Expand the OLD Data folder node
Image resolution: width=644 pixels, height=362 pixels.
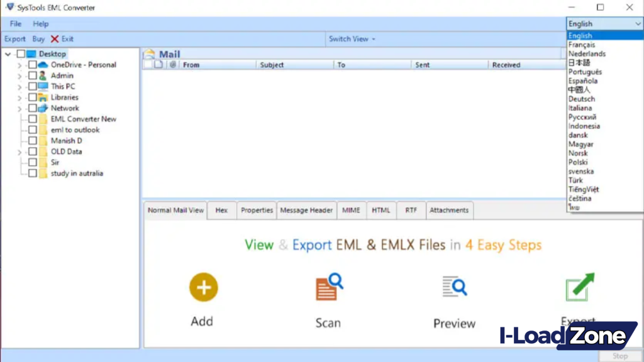pos(19,152)
